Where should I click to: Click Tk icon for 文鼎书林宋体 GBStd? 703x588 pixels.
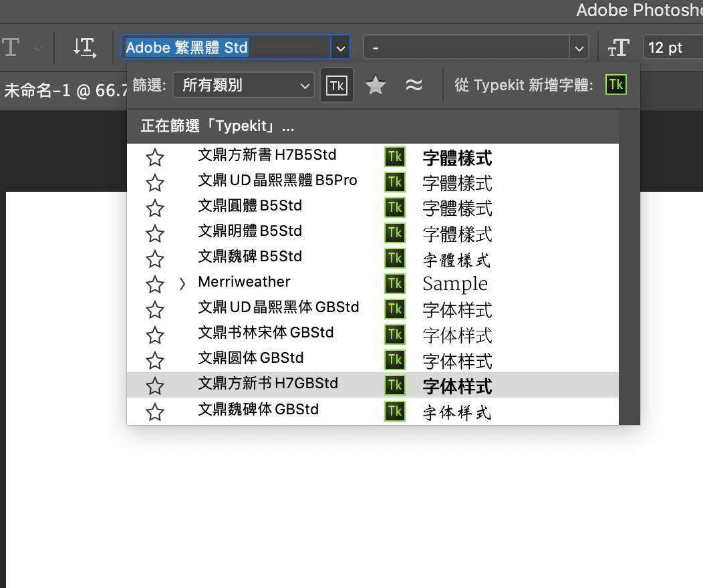(x=395, y=334)
